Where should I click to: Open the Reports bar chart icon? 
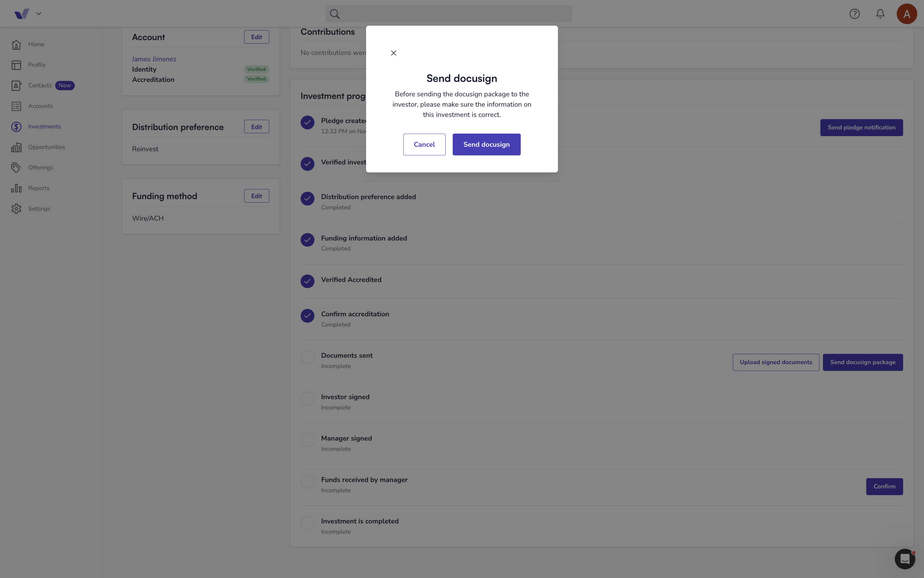click(x=16, y=188)
